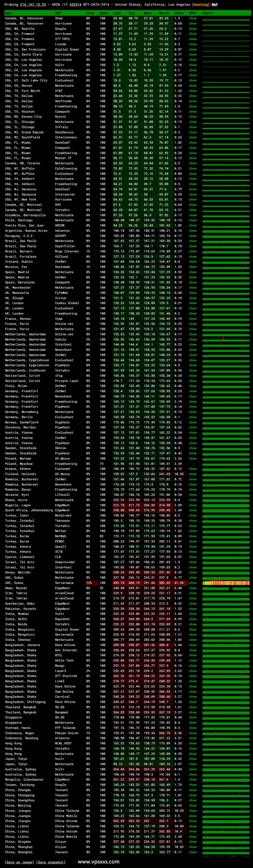253x868 pixels.
Task: Select the Colombia, Barranquilla geo cell
Action: click(x=25, y=215)
